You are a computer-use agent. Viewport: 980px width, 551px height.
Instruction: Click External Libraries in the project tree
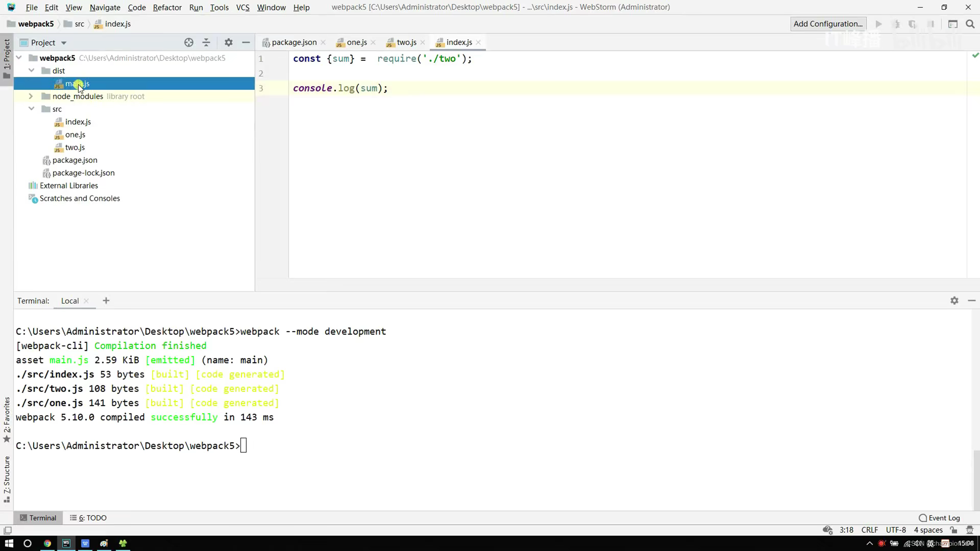click(x=69, y=186)
